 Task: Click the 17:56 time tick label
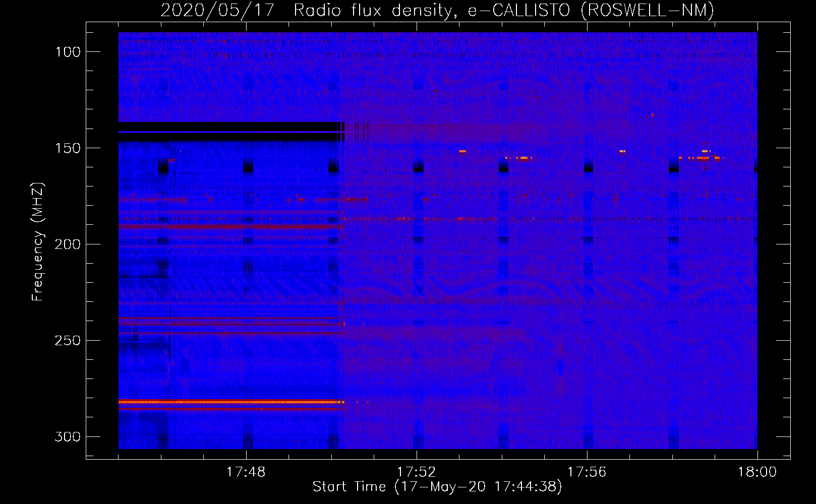point(587,472)
